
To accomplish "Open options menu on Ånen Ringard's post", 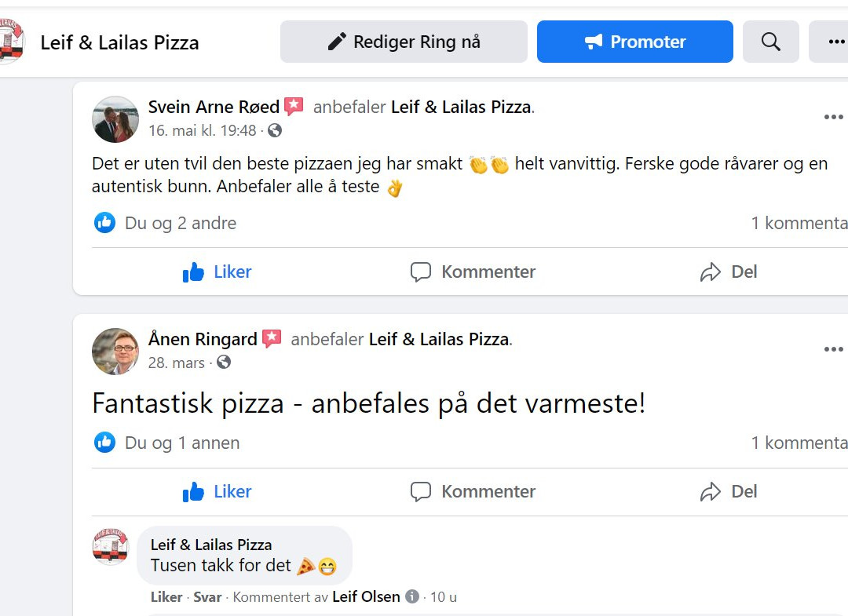I will 832,350.
